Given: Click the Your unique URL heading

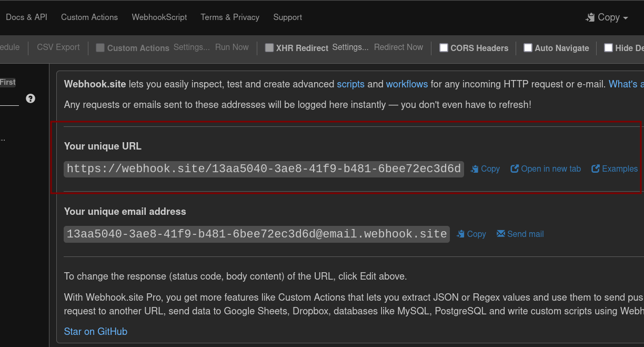Looking at the screenshot, I should tap(103, 146).
